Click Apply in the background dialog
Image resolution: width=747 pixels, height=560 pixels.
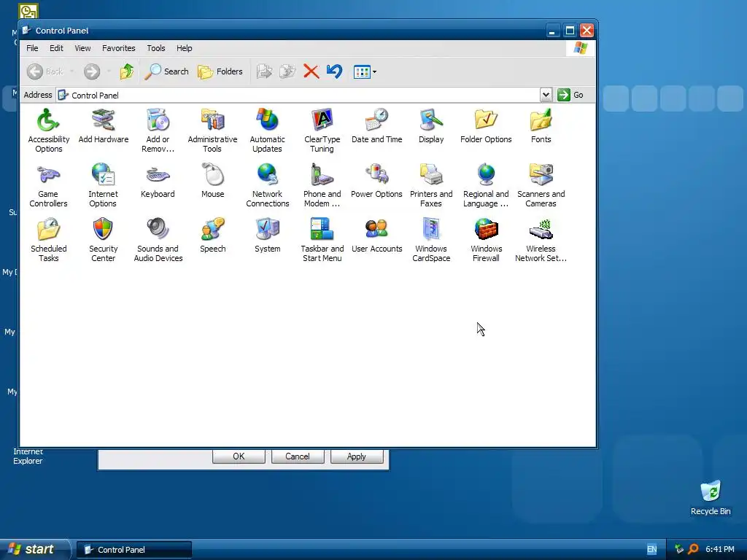pyautogui.click(x=356, y=456)
